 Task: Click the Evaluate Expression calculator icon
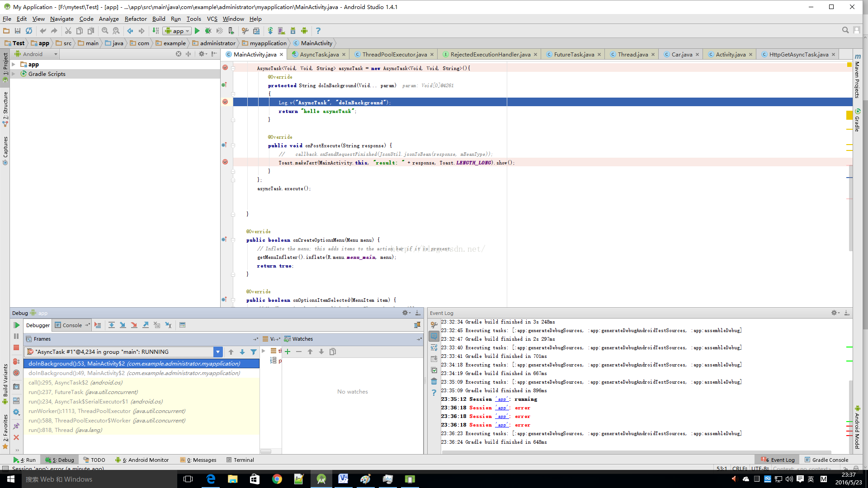182,325
